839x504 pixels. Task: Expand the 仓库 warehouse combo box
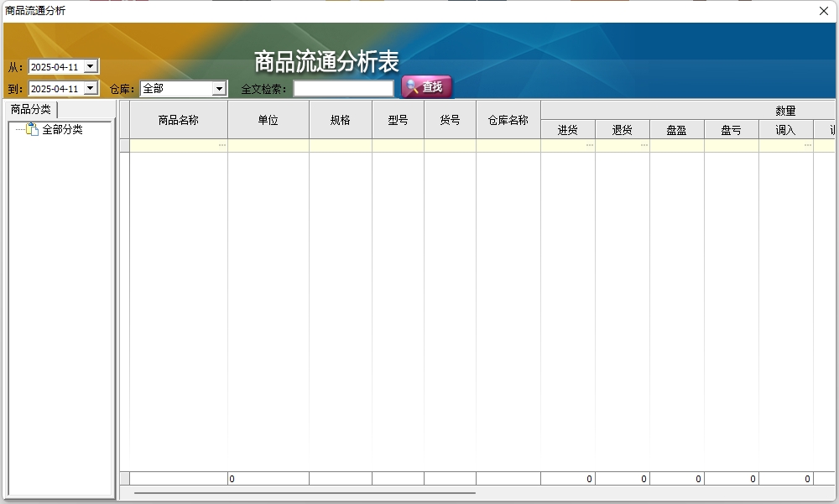pos(219,89)
